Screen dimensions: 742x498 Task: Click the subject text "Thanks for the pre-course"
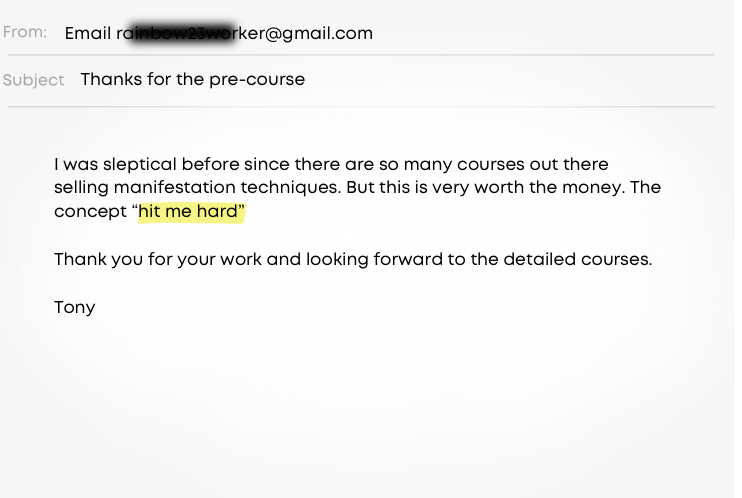[192, 79]
